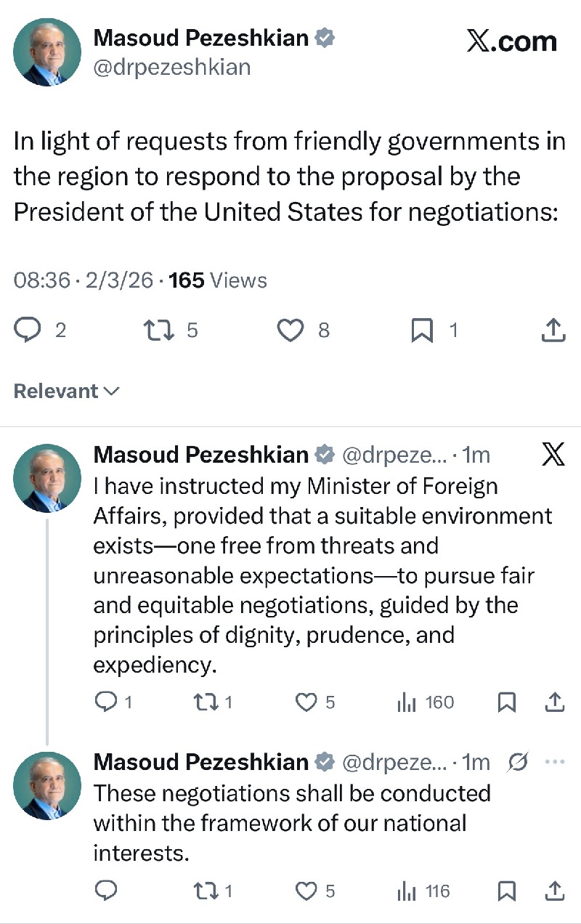Click the Grok icon on last reply
The image size is (581, 924).
(519, 761)
